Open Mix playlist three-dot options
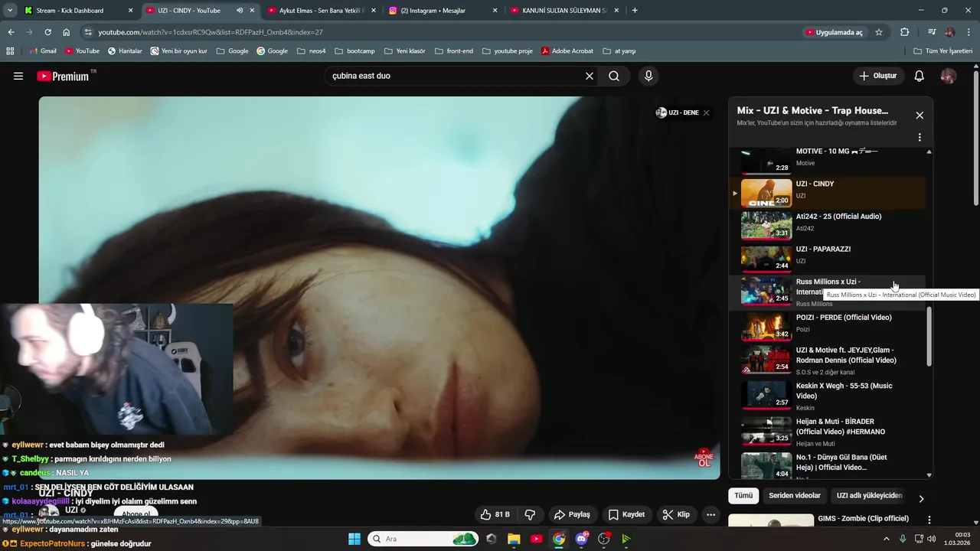Image resolution: width=980 pixels, height=551 pixels. 920,138
